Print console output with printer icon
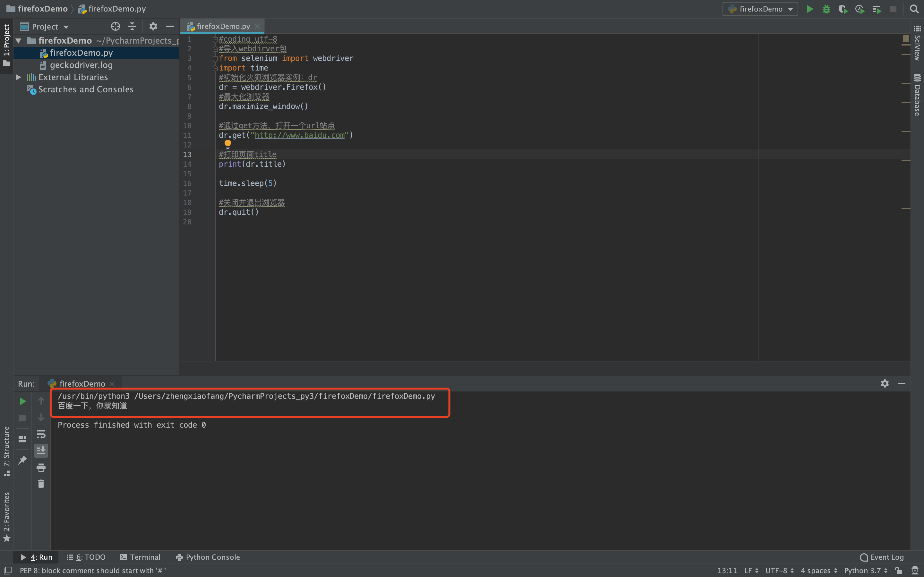This screenshot has height=577, width=924. tap(41, 467)
